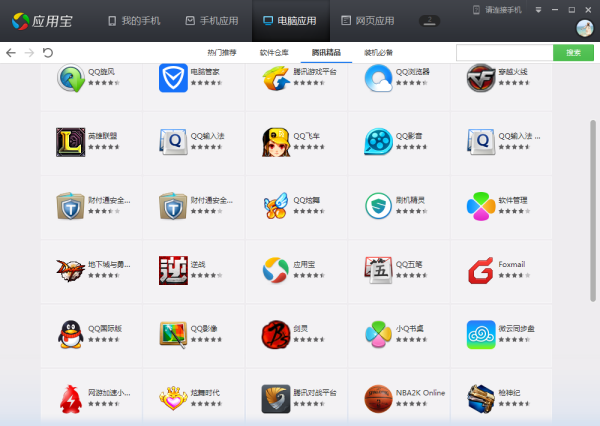Open the 网页应用 tab
Image resolution: width=600 pixels, height=426 pixels.
[368, 21]
